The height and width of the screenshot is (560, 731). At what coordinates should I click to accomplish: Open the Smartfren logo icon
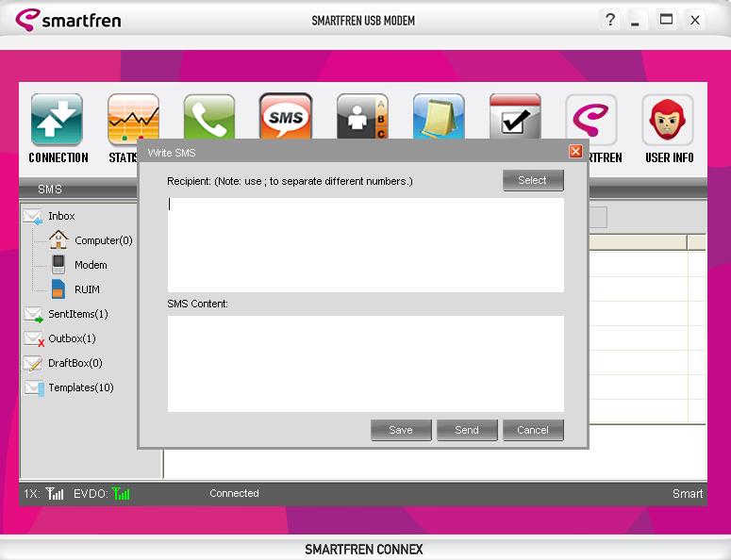click(591, 120)
